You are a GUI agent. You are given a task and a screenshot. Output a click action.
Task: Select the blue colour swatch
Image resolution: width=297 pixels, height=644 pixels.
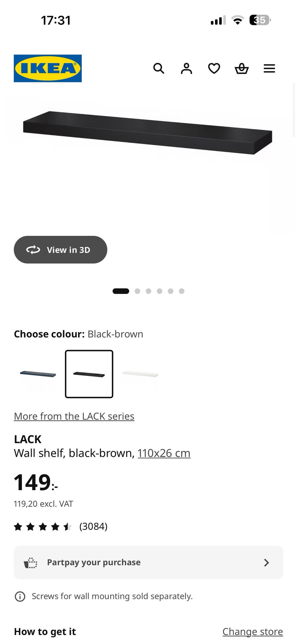pyautogui.click(x=38, y=374)
